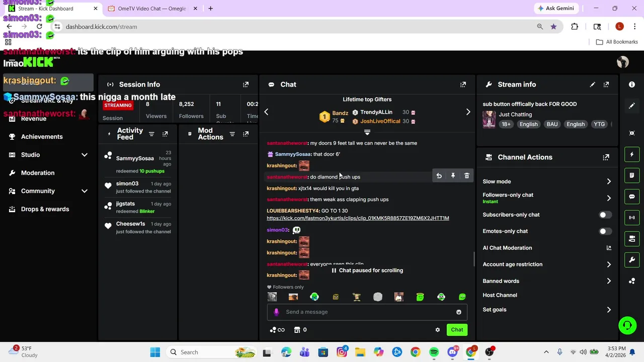Click the 18+ stream tag

click(x=506, y=124)
